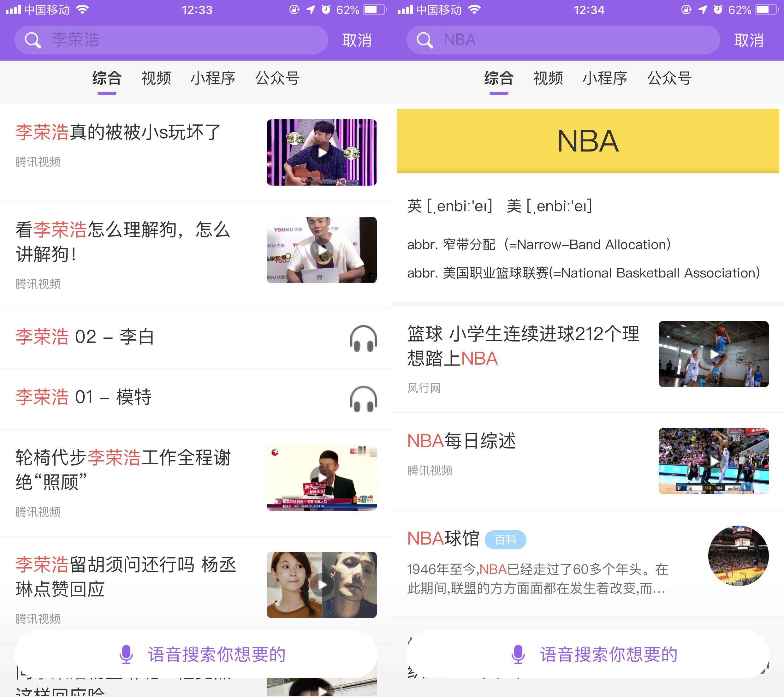Screen dimensions: 784x697
Task: Tap 语音搜索你想要的 in right screen
Action: click(x=609, y=654)
